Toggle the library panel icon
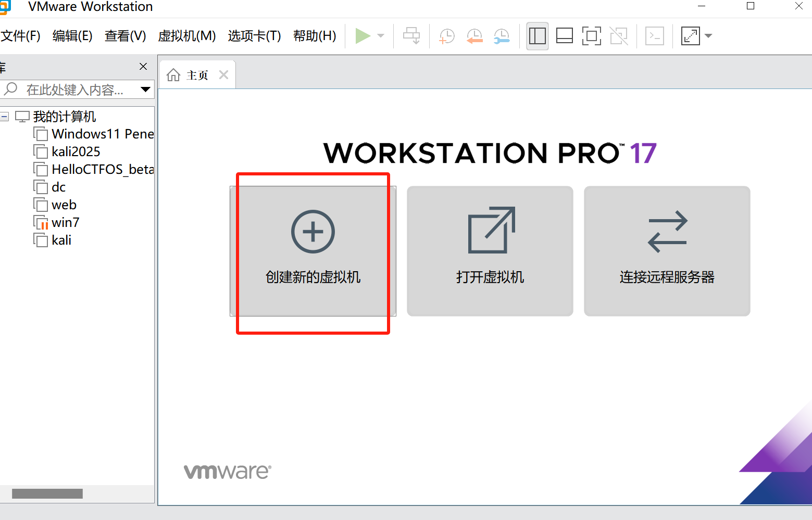Viewport: 812px width, 520px height. (x=537, y=36)
